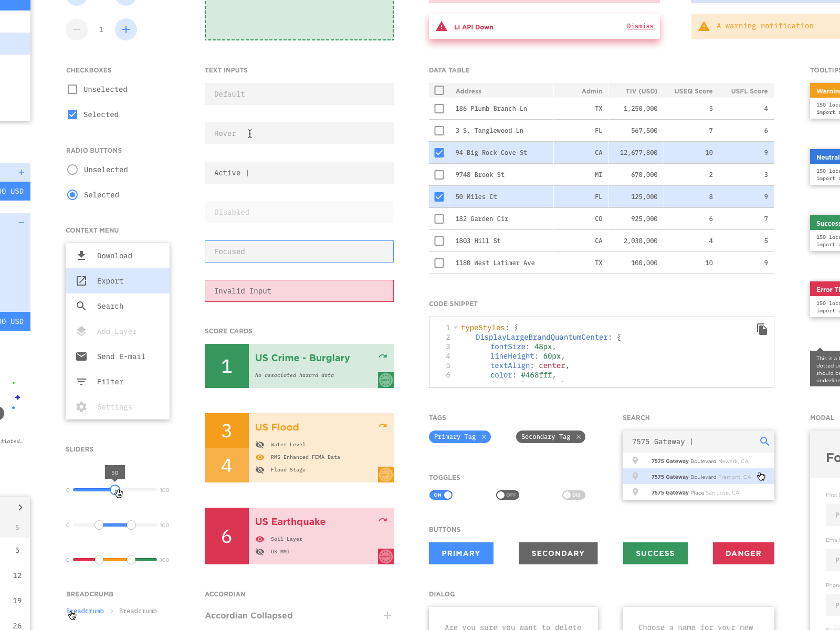Viewport: 840px width, 630px height.
Task: Click the Search magnifier icon in the context menu
Action: coord(81,306)
